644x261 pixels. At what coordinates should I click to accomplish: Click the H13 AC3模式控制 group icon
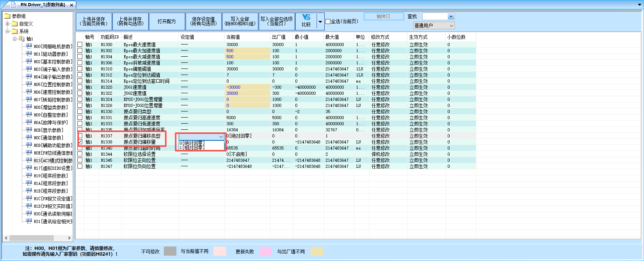[x=29, y=160]
